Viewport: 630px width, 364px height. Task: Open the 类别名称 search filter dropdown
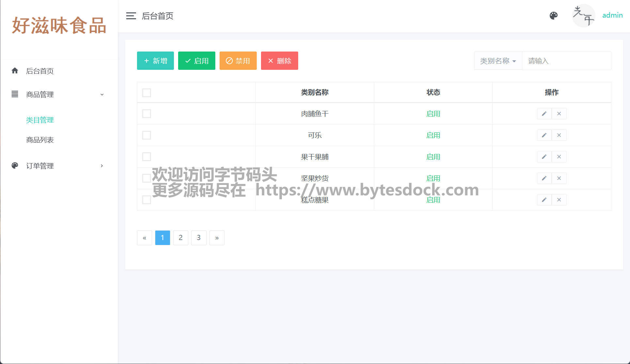click(498, 61)
